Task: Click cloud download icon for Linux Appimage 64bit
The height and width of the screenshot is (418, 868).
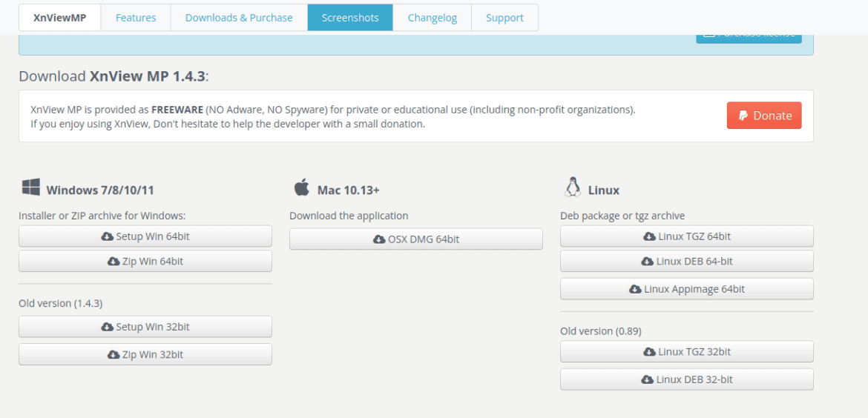Action: [635, 289]
